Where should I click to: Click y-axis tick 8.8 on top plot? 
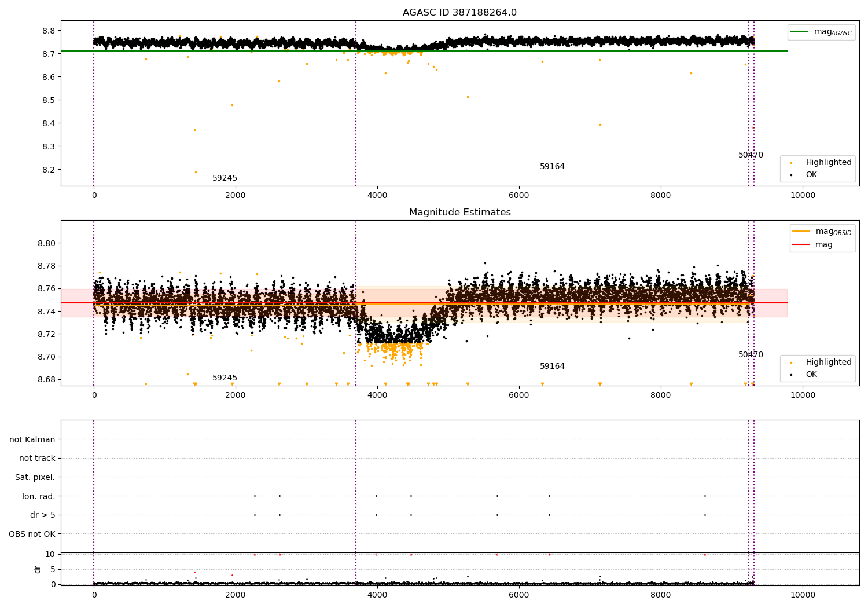(49, 31)
